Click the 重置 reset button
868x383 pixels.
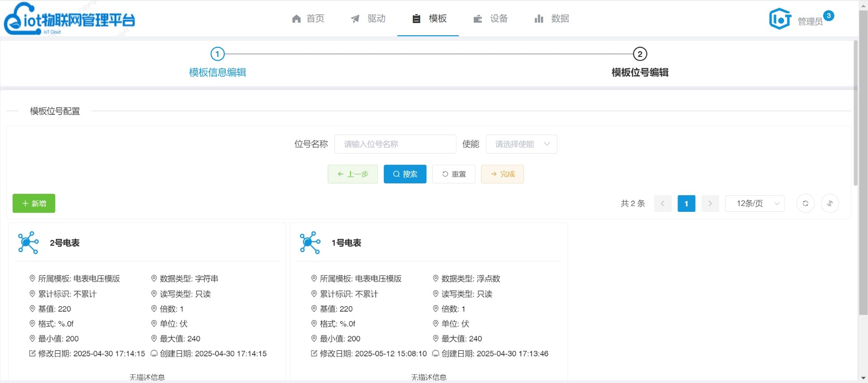tap(453, 174)
